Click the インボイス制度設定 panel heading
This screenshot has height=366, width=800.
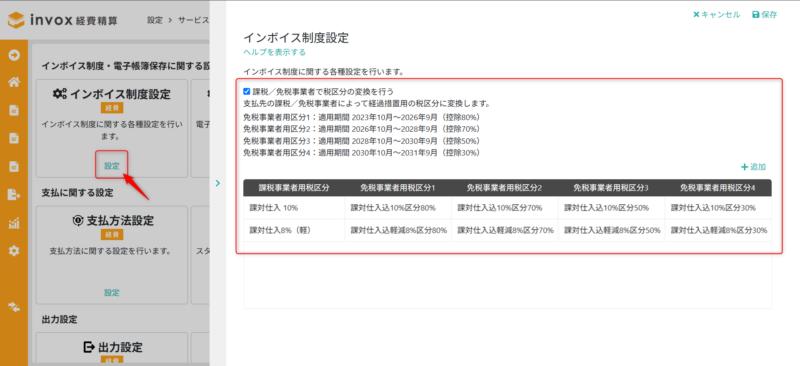coord(296,37)
